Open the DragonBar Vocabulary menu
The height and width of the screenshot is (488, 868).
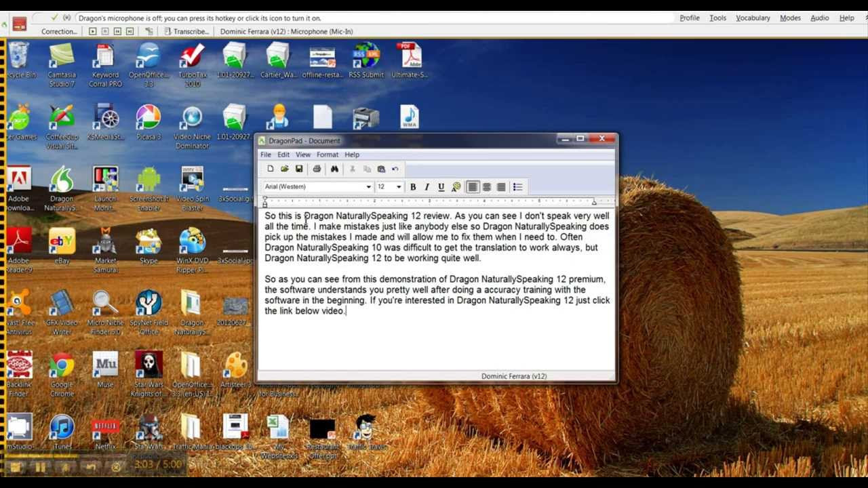pos(753,18)
